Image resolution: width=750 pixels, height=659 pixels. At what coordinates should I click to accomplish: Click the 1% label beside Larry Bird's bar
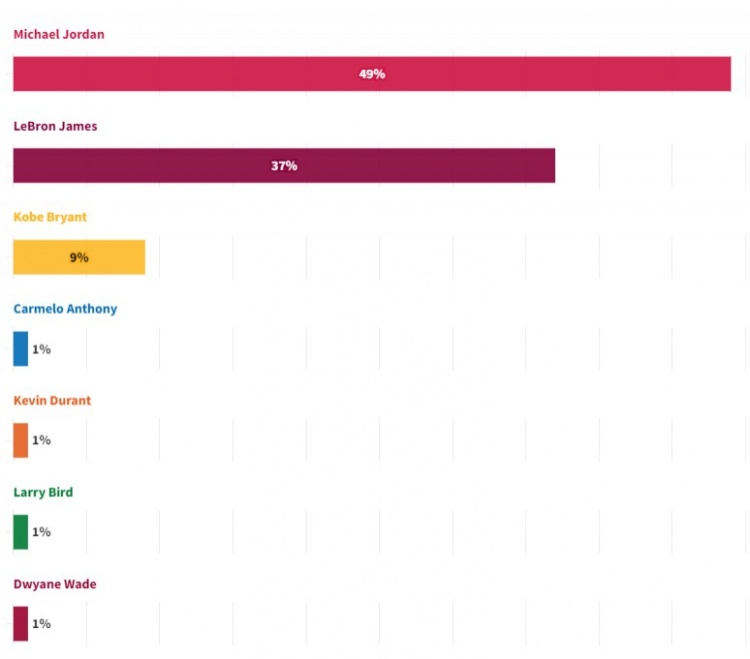point(41,532)
